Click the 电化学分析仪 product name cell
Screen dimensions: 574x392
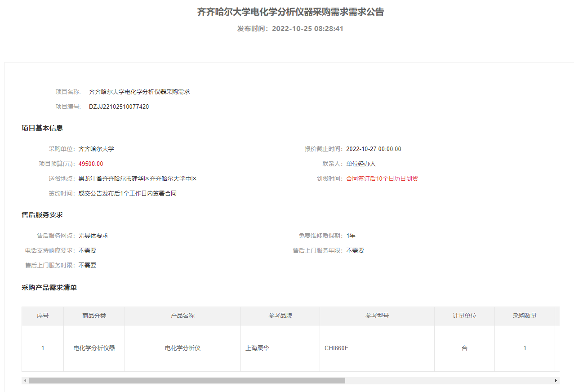pyautogui.click(x=182, y=348)
